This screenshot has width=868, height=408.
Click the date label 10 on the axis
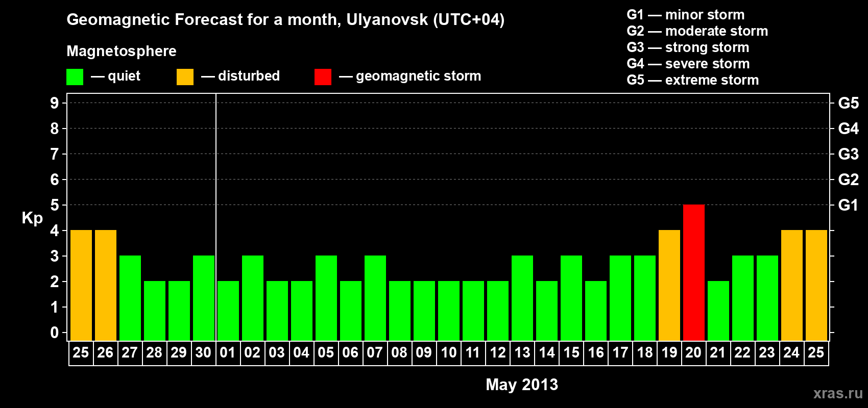[x=448, y=352]
